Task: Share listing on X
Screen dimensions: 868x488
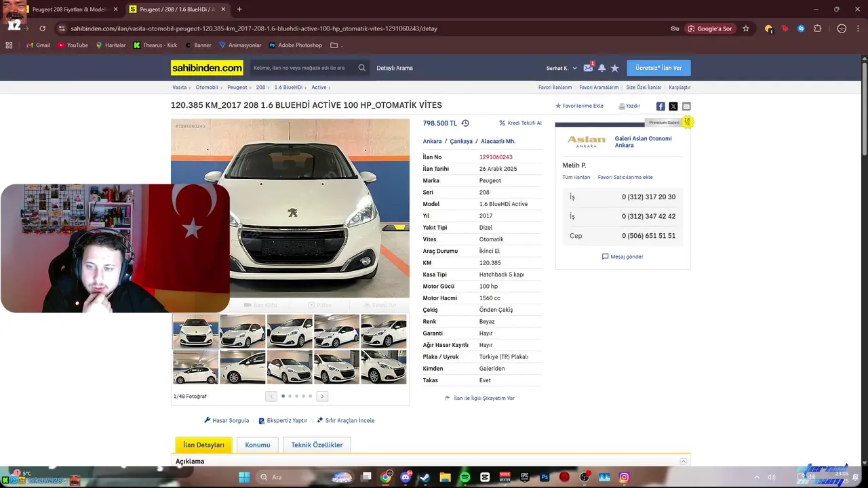Action: click(673, 106)
